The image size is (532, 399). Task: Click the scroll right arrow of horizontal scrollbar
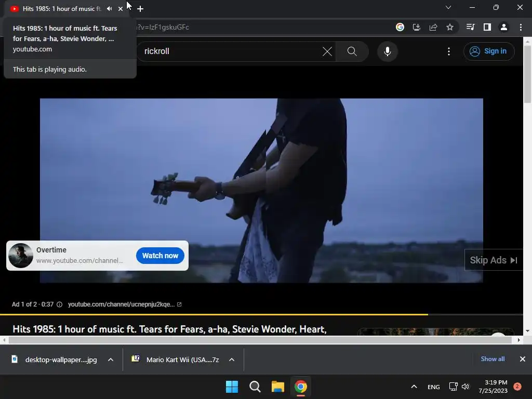tap(519, 340)
